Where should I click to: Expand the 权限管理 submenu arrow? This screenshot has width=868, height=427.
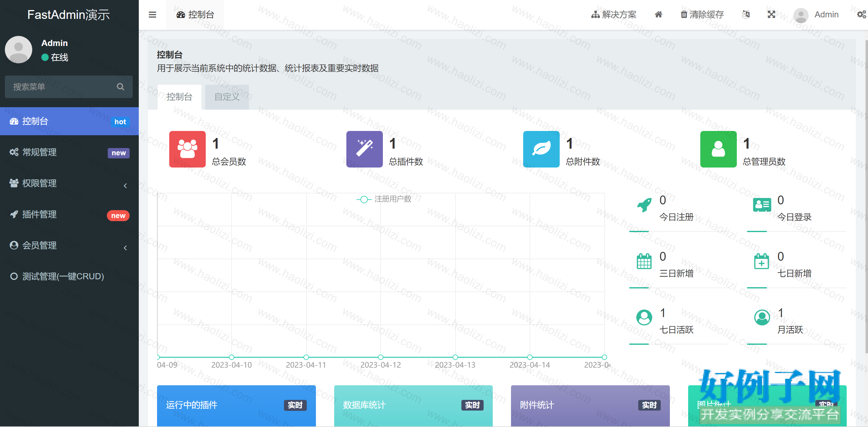(x=125, y=186)
